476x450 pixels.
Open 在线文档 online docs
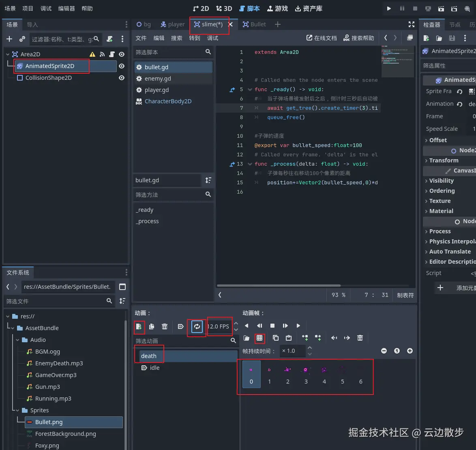(x=322, y=38)
